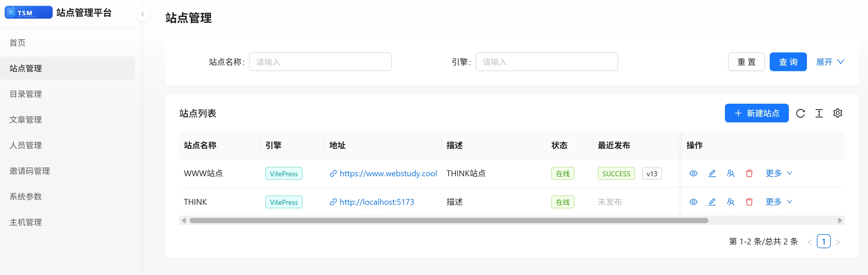Manage members of WWW站点
Image resolution: width=868 pixels, height=275 pixels.
(x=730, y=173)
